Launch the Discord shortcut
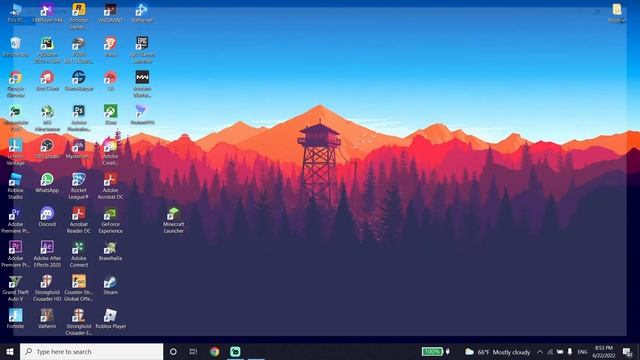 click(47, 216)
